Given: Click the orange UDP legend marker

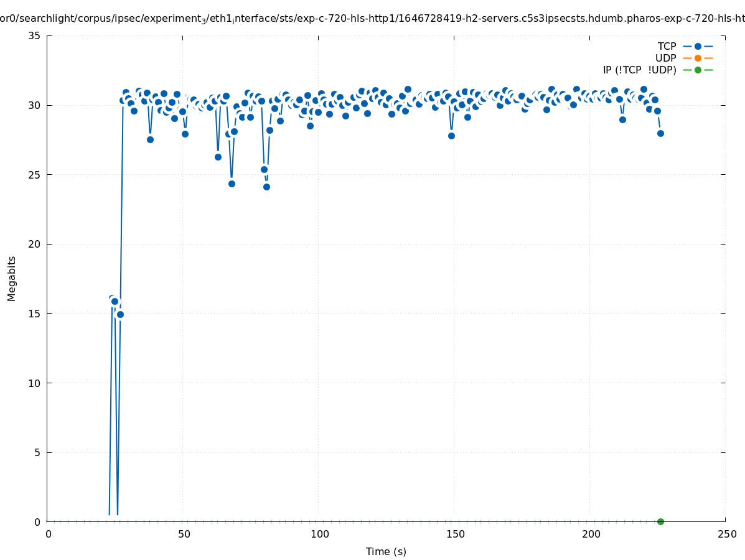Looking at the screenshot, I should click(x=698, y=58).
